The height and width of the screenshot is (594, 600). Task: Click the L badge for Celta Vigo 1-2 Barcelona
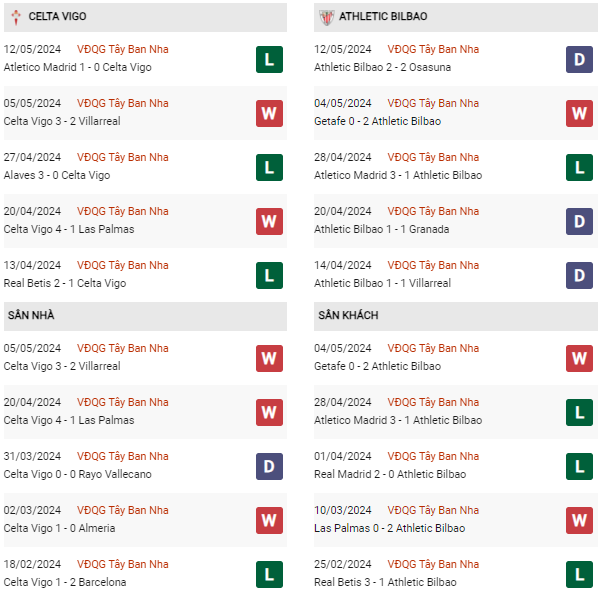point(269,574)
